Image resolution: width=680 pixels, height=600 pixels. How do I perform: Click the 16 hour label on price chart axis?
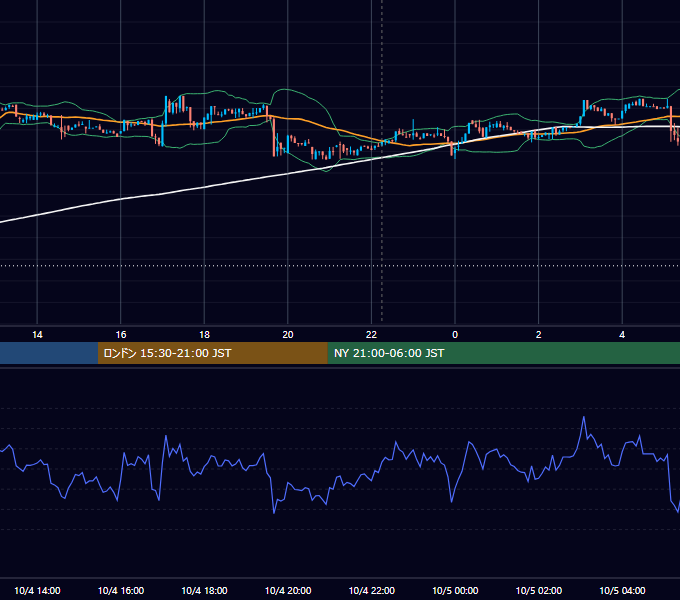(121, 335)
